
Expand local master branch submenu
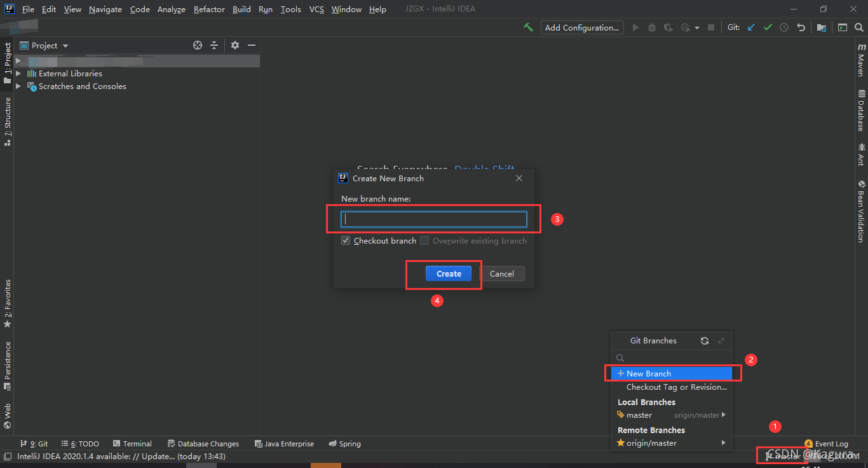click(x=723, y=415)
